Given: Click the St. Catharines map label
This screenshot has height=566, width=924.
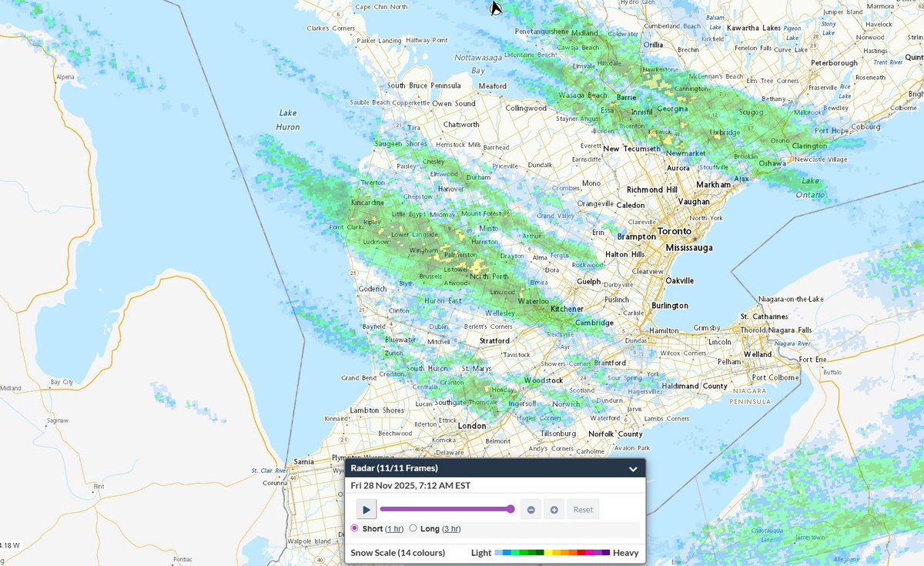Looking at the screenshot, I should coord(764,316).
